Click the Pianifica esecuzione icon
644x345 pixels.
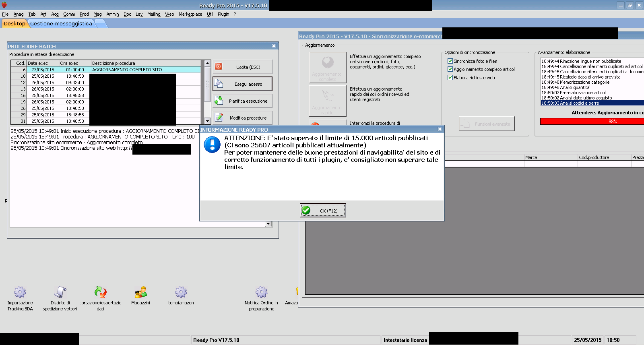coord(219,100)
